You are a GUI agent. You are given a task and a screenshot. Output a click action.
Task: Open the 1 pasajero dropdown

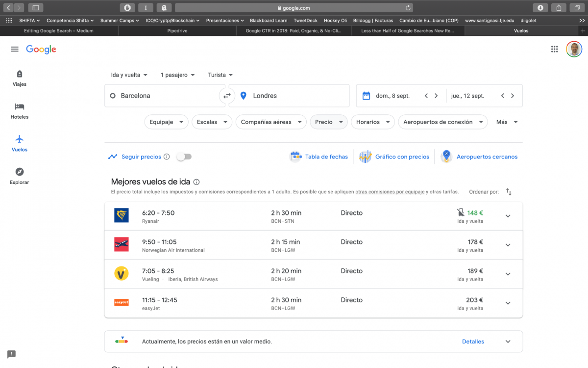(x=178, y=75)
